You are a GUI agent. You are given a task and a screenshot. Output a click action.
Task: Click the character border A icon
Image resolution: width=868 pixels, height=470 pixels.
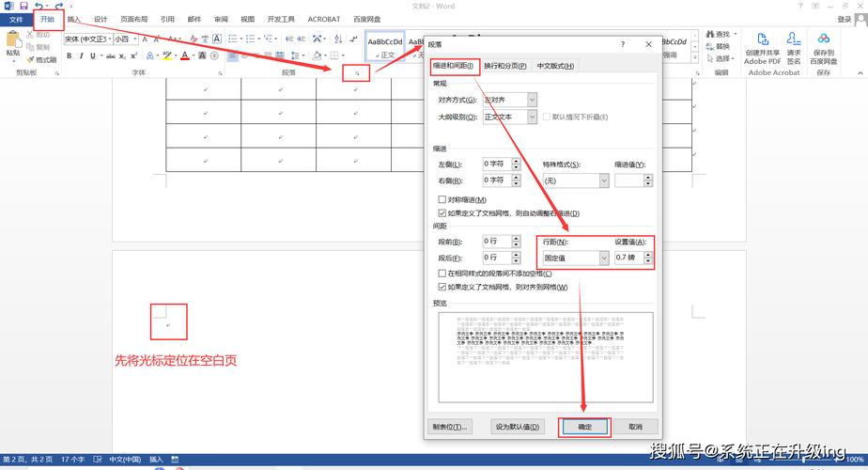coord(217,39)
